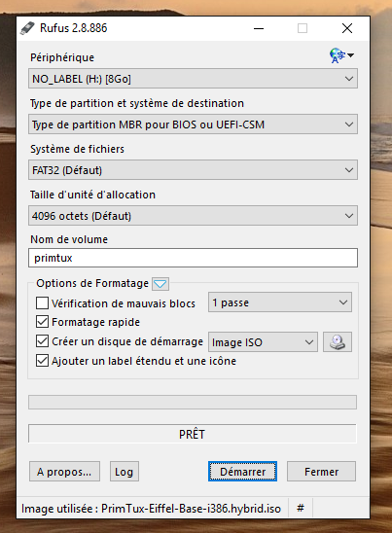Image resolution: width=392 pixels, height=533 pixels.
Task: Open Système de fichiers FAT32 dropdown
Action: [x=193, y=170]
